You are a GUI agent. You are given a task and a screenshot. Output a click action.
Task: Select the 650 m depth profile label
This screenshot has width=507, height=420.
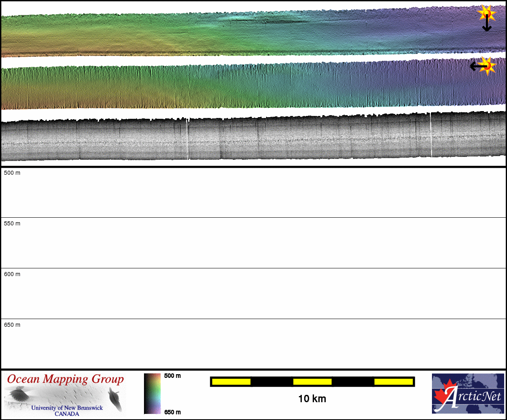pyautogui.click(x=12, y=325)
